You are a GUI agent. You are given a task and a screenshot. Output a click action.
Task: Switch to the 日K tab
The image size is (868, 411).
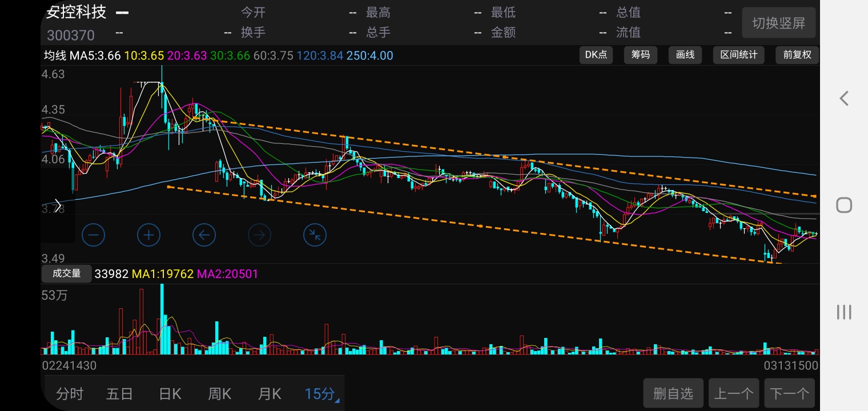coord(170,394)
